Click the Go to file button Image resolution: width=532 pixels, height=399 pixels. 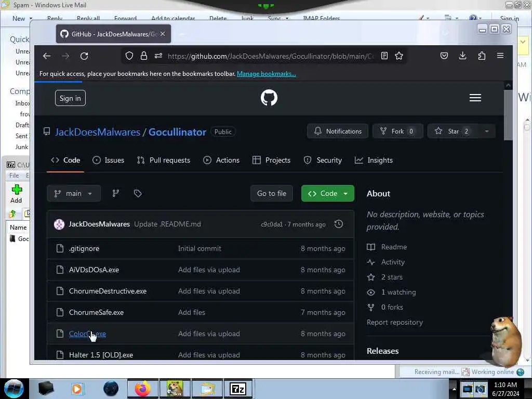click(271, 193)
